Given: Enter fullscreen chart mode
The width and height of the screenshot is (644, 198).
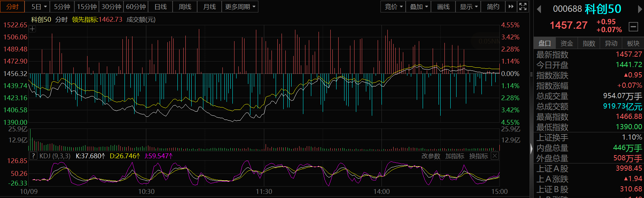Looking at the screenshot, I should (523, 7).
